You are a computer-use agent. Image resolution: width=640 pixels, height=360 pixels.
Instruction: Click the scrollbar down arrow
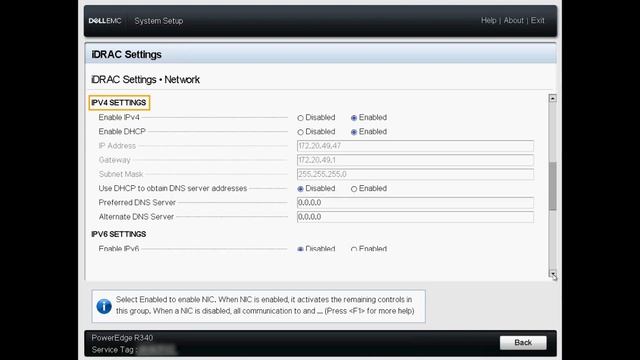click(552, 274)
